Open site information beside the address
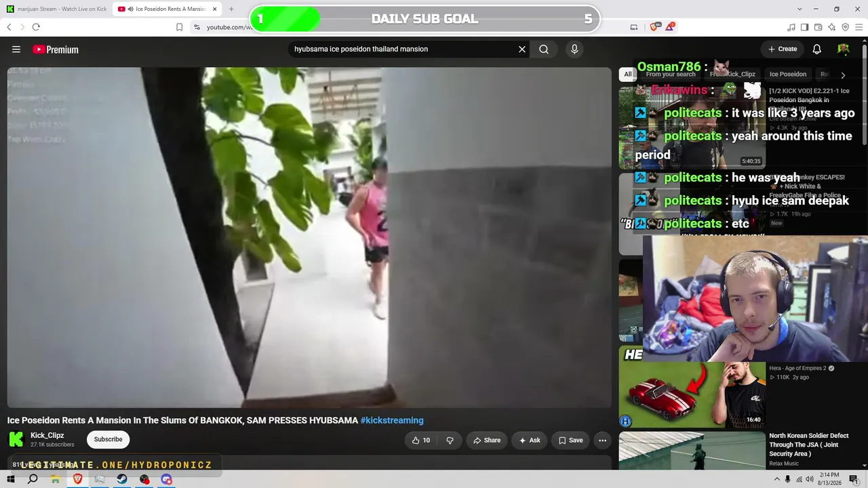 (197, 27)
